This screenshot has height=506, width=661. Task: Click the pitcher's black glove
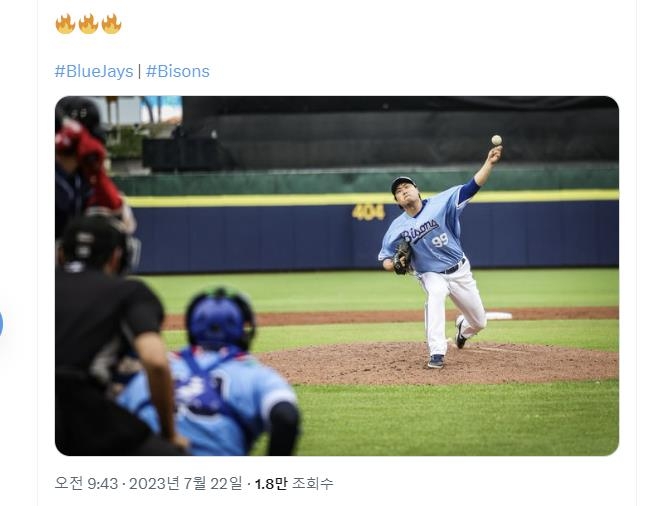point(402,258)
